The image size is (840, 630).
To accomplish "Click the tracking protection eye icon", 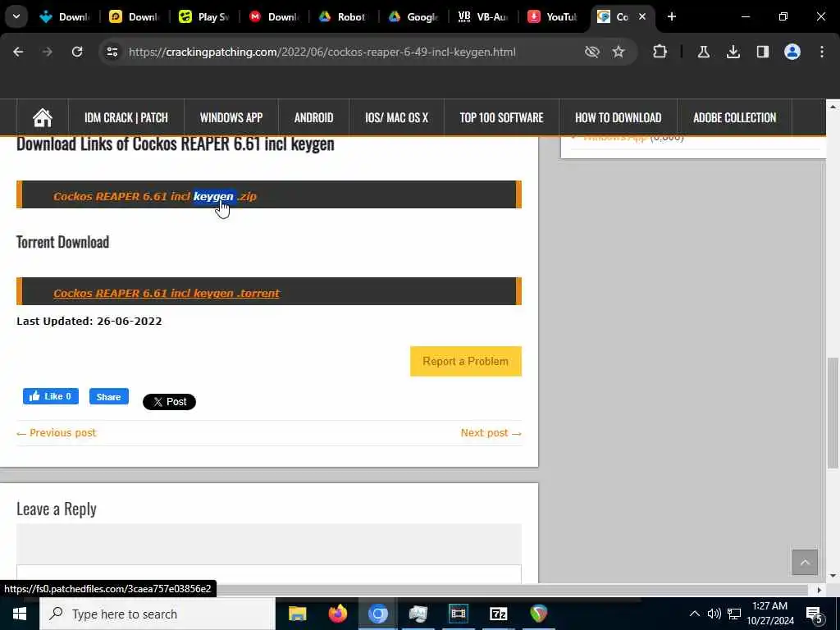I will point(591,52).
